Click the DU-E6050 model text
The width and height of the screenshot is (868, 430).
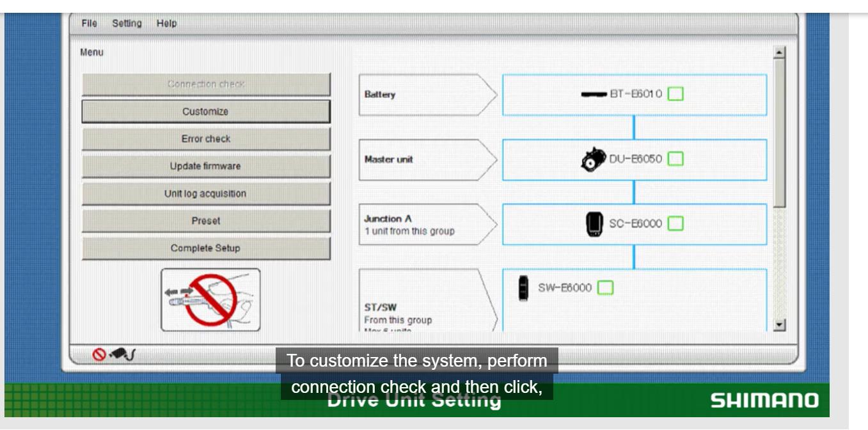coord(636,159)
